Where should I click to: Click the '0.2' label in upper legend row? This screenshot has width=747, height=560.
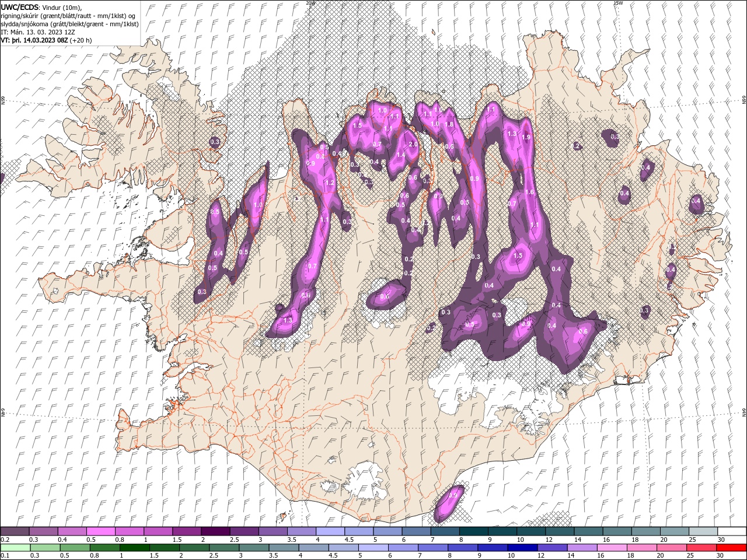(x=5, y=540)
